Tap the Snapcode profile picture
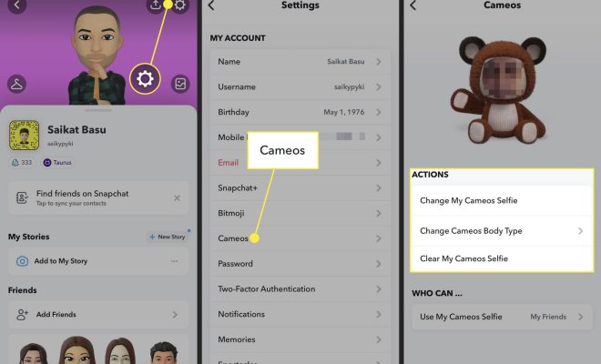 [x=25, y=136]
